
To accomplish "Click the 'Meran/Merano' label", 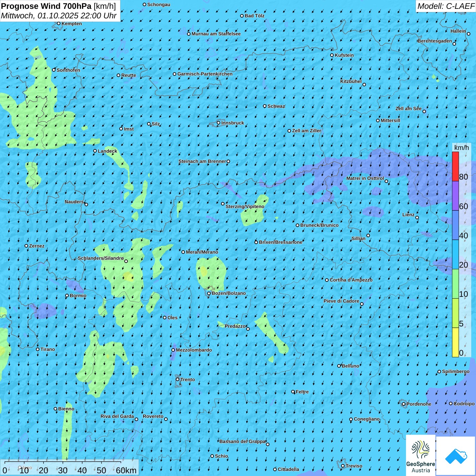I will pyautogui.click(x=202, y=252).
